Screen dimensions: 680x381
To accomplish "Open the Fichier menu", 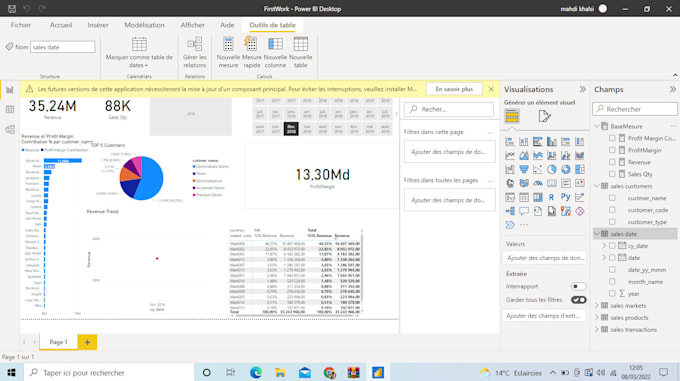I will tap(21, 25).
